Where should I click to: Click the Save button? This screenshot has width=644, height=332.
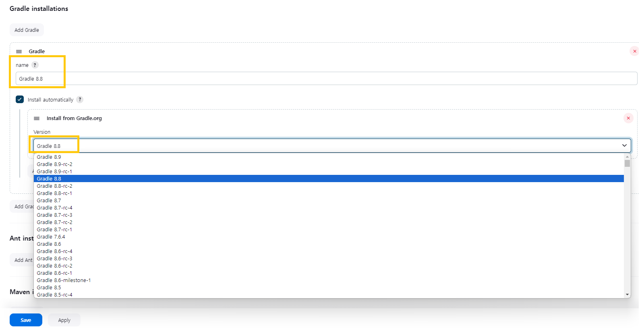tap(26, 320)
